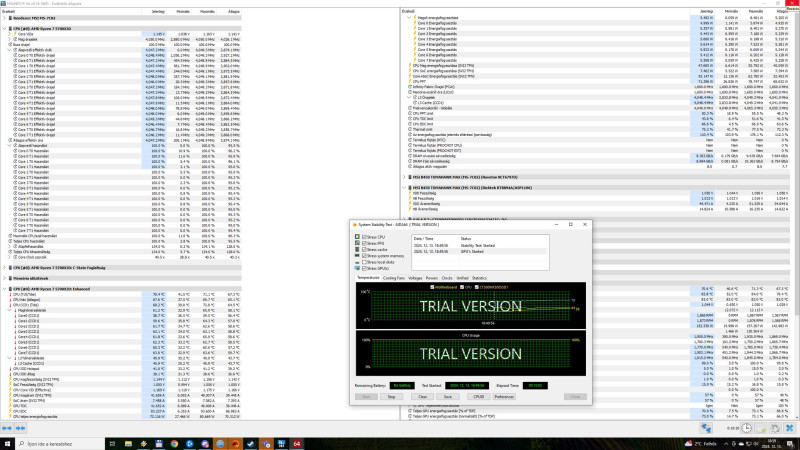
Task: Toggle Stress cache checkbox
Action: coord(364,249)
